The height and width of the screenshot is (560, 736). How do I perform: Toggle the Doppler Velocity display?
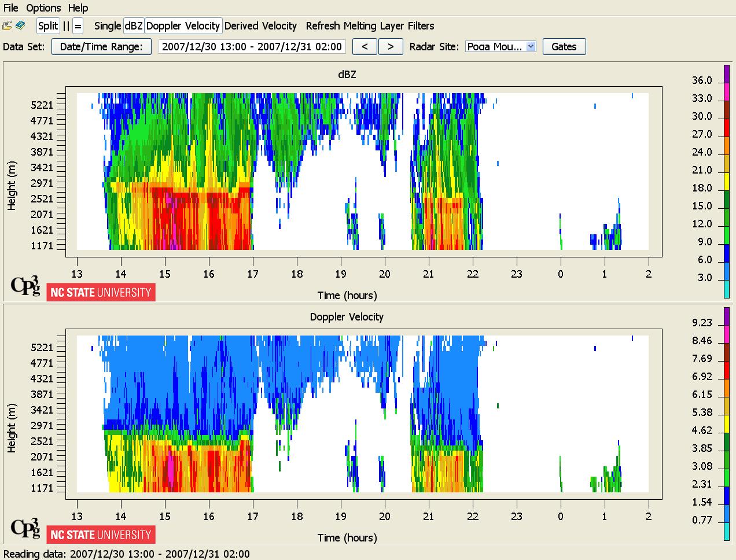(x=183, y=26)
